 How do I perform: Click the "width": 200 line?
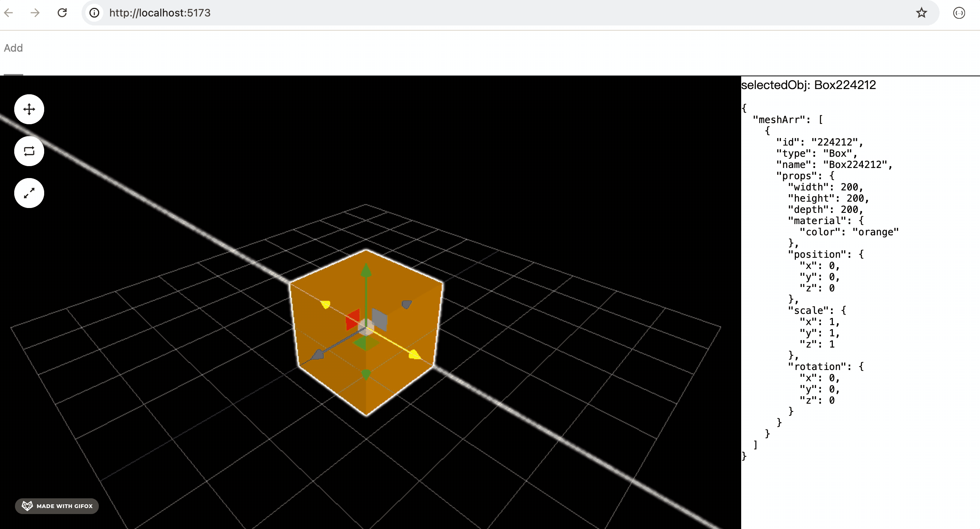coord(825,187)
